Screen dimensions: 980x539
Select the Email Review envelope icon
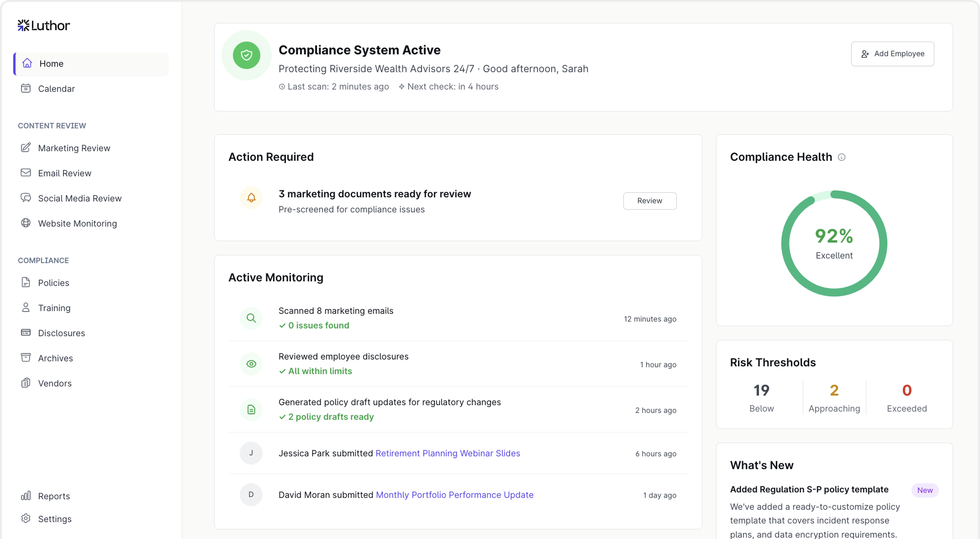26,173
